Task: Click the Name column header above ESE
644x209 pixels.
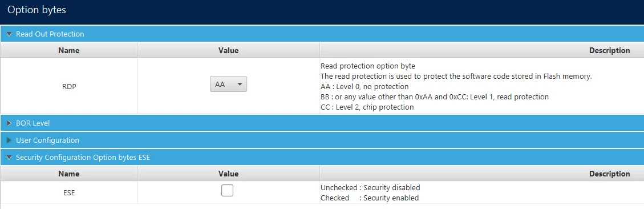Action: point(69,174)
